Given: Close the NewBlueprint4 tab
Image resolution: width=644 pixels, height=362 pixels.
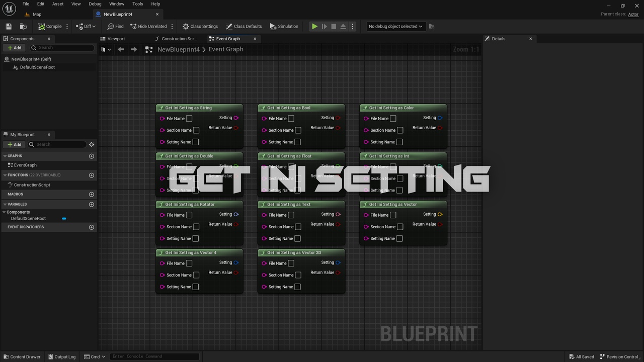Looking at the screenshot, I should click(x=157, y=14).
